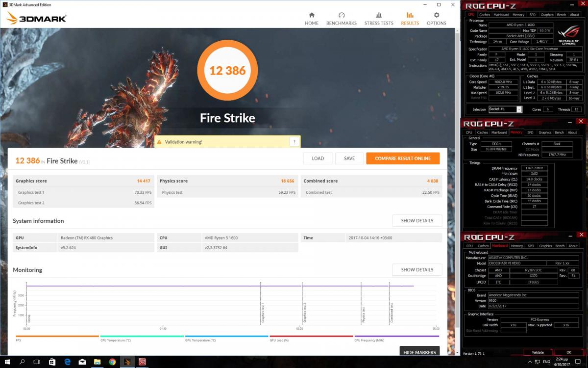The width and height of the screenshot is (588, 368).
Task: Click Graphics test 1 marker on graph
Action: pos(263,313)
